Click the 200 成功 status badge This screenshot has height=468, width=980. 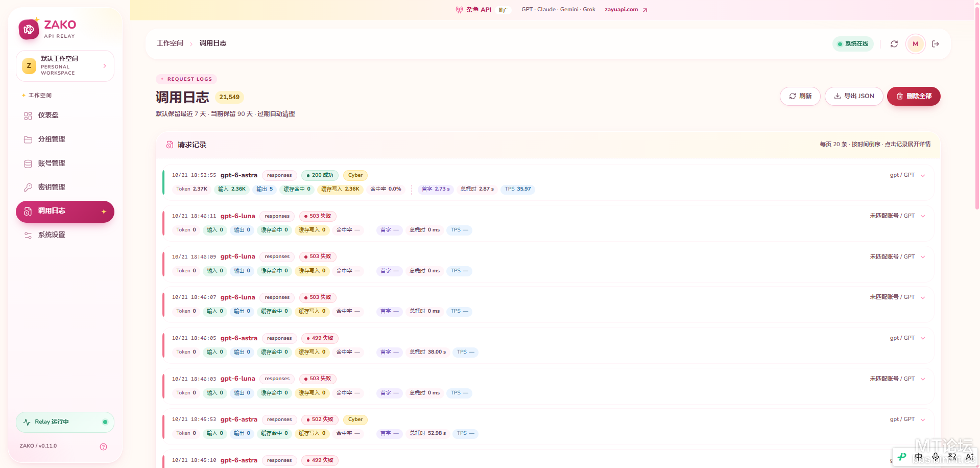coord(320,175)
